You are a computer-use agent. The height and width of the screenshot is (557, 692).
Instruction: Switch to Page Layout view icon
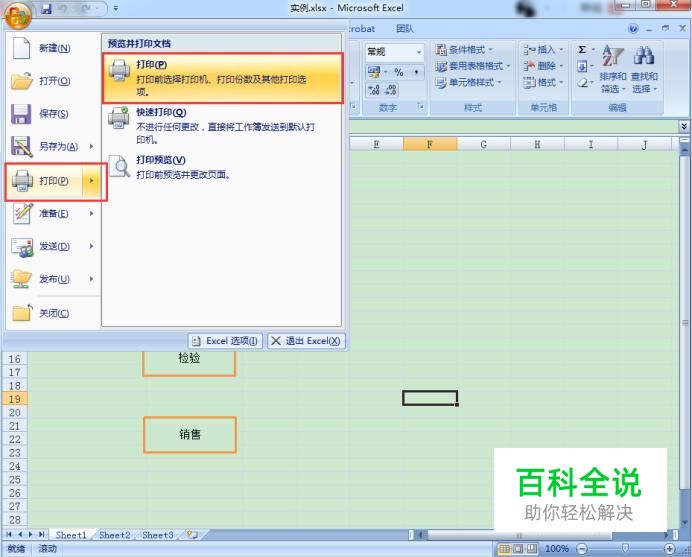point(518,549)
